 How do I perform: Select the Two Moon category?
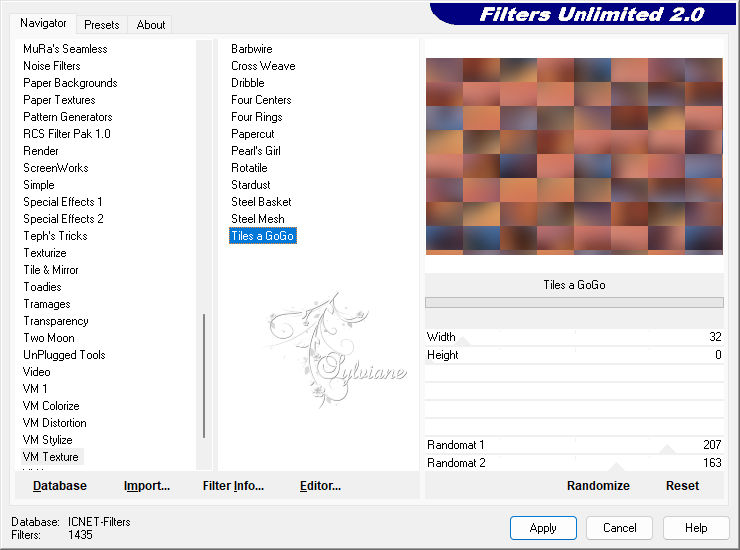(x=49, y=338)
